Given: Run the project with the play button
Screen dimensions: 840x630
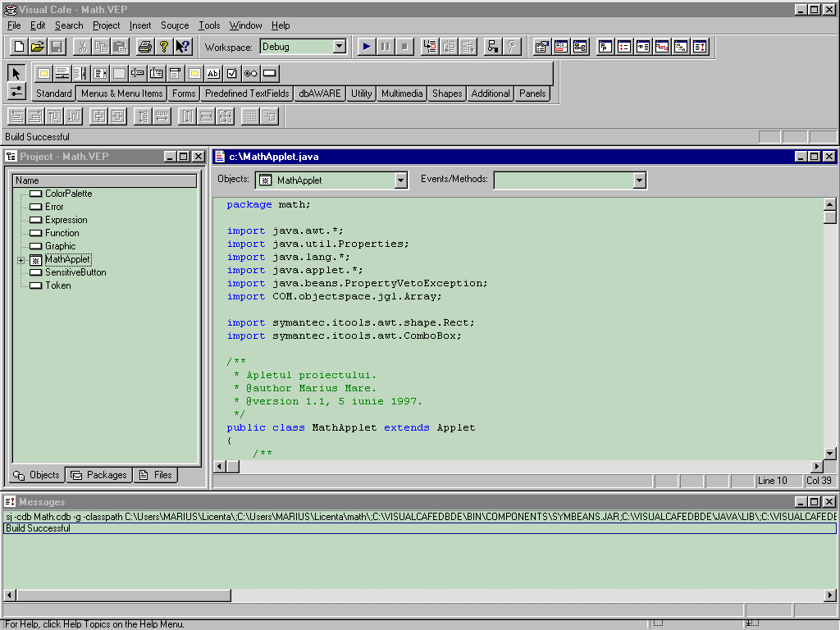Looking at the screenshot, I should pos(367,47).
